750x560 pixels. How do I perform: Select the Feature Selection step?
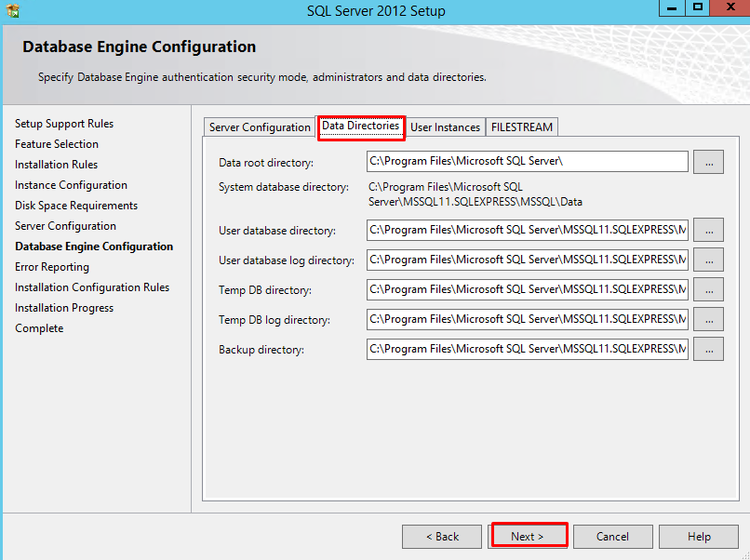coord(57,144)
